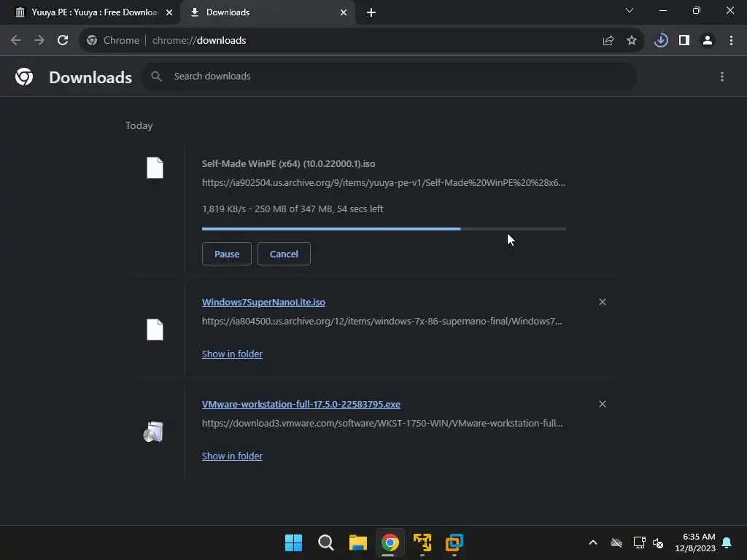Close the Downloads tab
Image resolution: width=747 pixels, height=560 pixels.
click(x=344, y=12)
